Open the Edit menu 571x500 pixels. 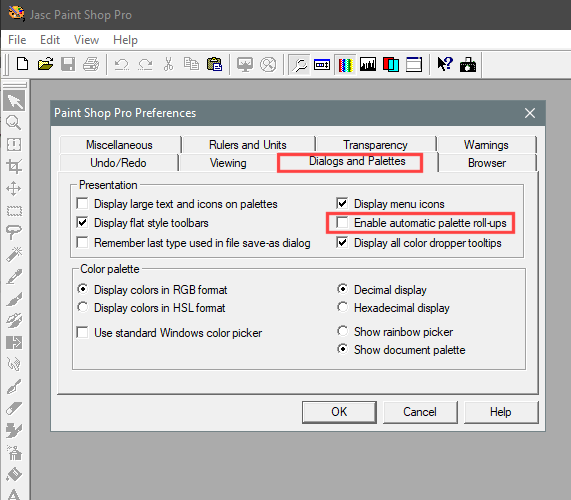click(x=50, y=40)
